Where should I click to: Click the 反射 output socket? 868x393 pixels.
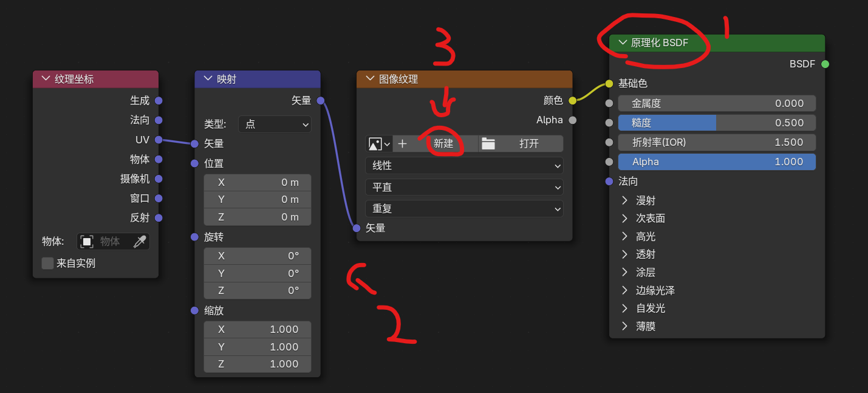tap(159, 217)
